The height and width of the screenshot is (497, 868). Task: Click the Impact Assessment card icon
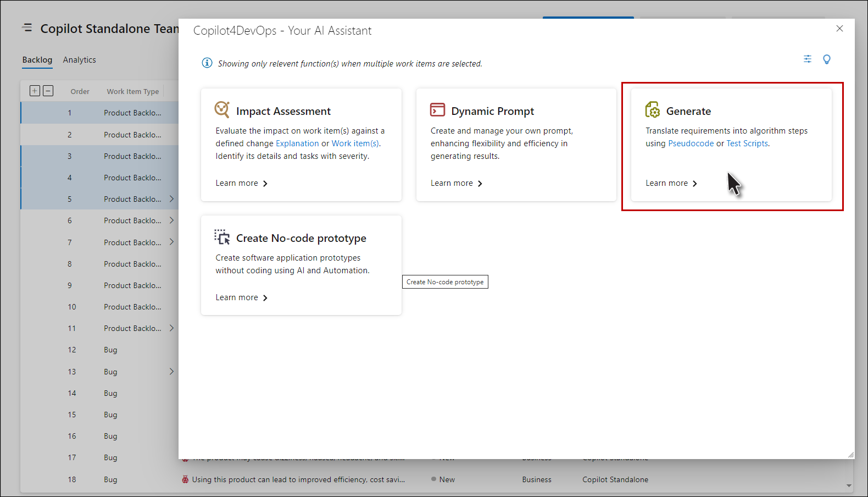222,110
